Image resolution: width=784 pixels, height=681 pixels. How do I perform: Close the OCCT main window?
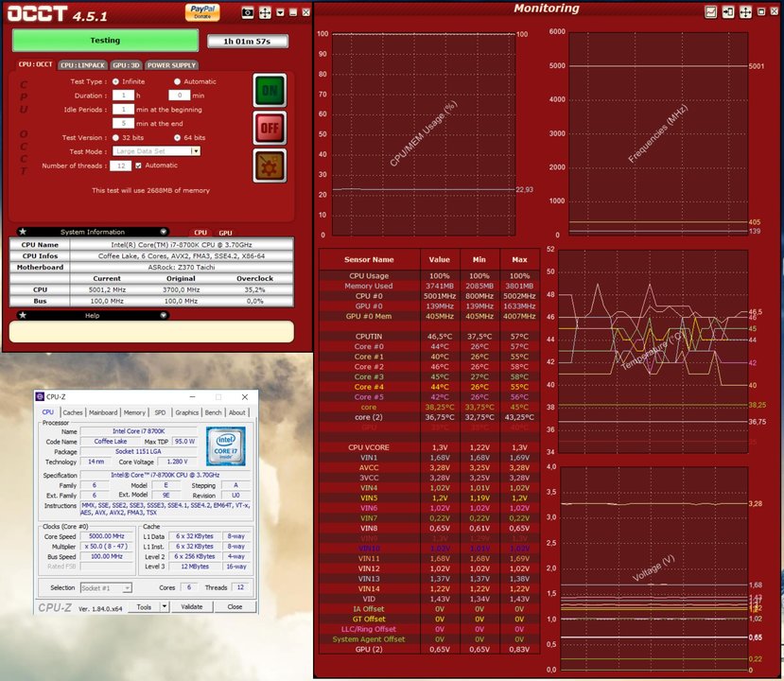(x=306, y=12)
